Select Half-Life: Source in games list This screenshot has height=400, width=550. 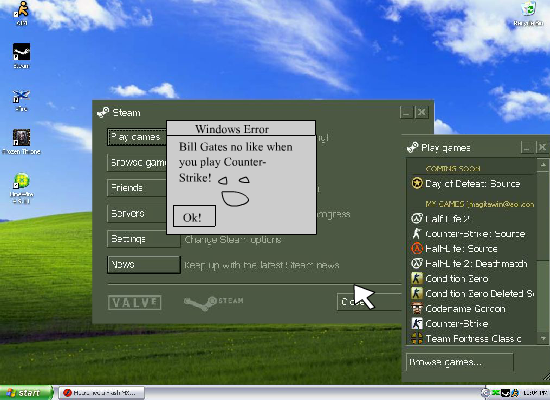472,249
